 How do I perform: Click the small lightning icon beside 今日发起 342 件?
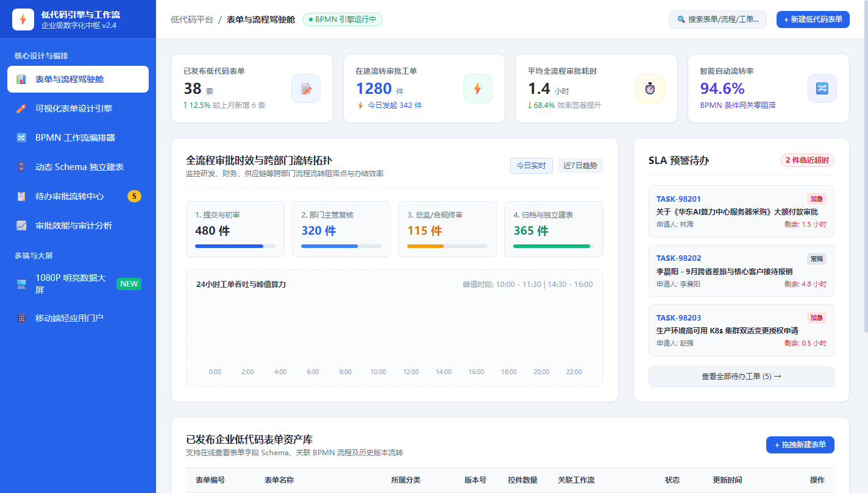360,105
